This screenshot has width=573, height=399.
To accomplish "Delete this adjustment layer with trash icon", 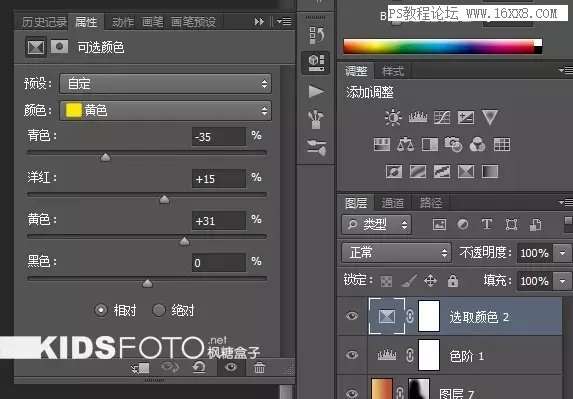I will [259, 368].
